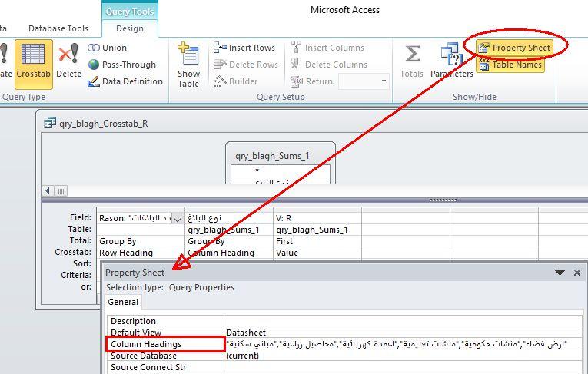Viewport: 588px width, 374px height.
Task: Click Insert Columns in Query Setup
Action: pos(327,48)
